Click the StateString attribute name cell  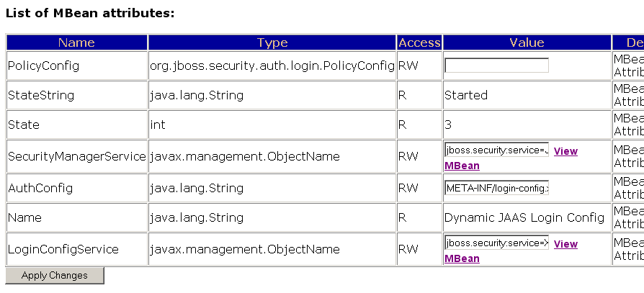pyautogui.click(x=41, y=95)
